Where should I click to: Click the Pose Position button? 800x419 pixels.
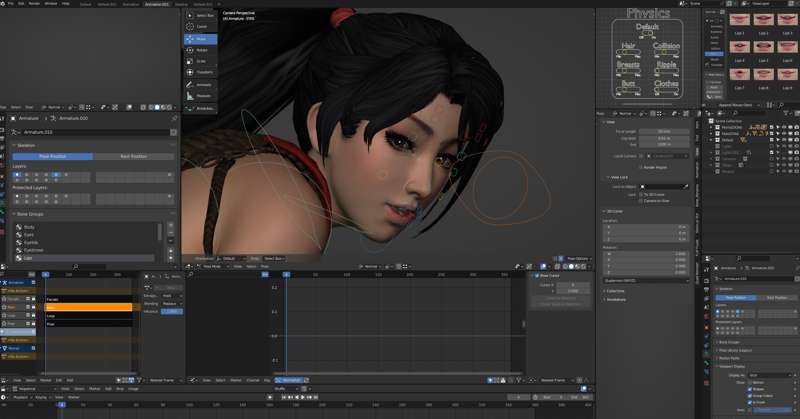point(53,156)
